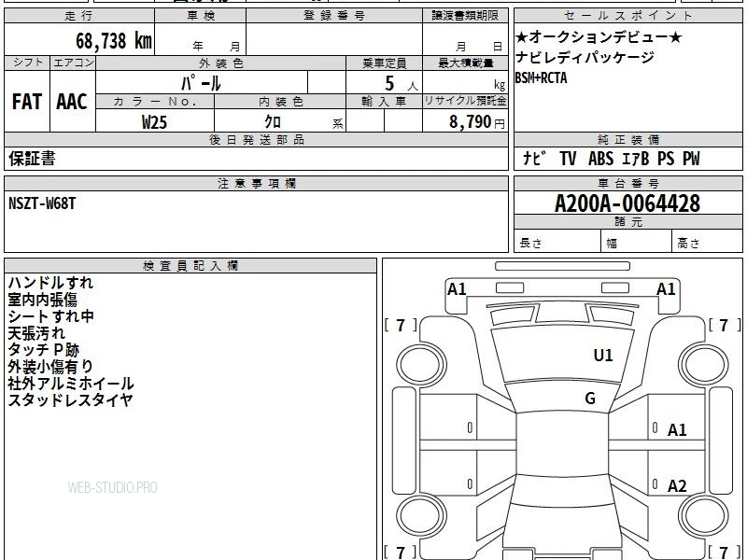Click the 走行 column header
Image resolution: width=747 pixels, height=560 pixels.
click(79, 16)
